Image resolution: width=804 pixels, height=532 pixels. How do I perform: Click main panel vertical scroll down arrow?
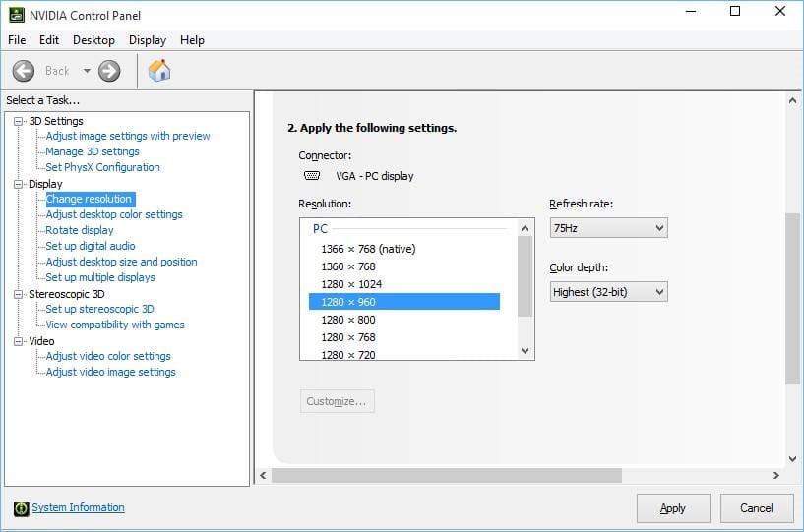point(793,459)
